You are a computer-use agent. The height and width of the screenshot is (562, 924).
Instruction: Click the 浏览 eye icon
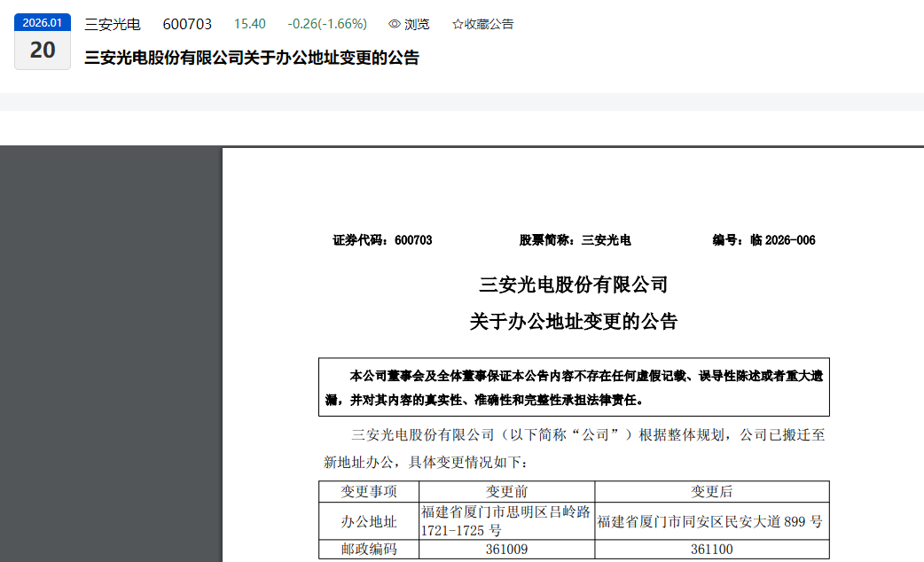(394, 24)
